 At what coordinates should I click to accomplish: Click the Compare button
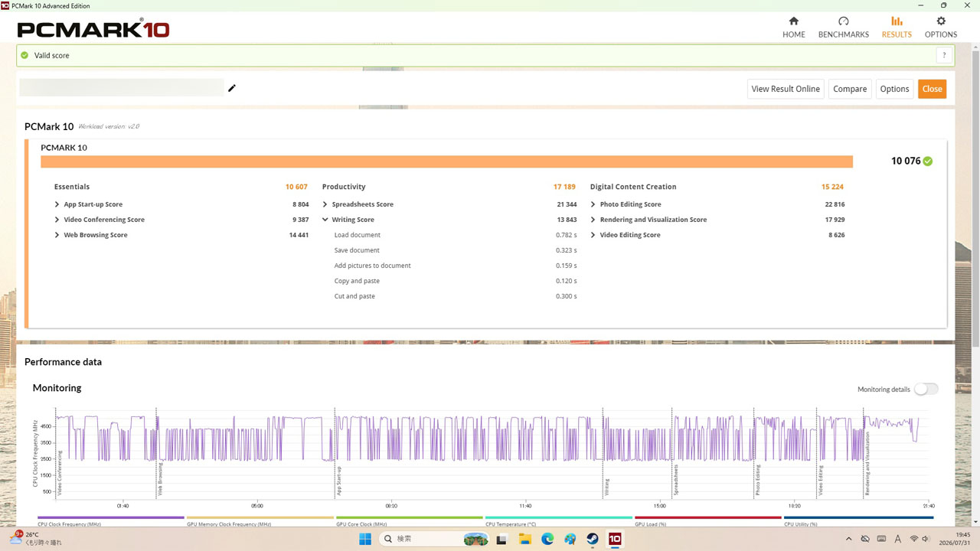point(850,89)
